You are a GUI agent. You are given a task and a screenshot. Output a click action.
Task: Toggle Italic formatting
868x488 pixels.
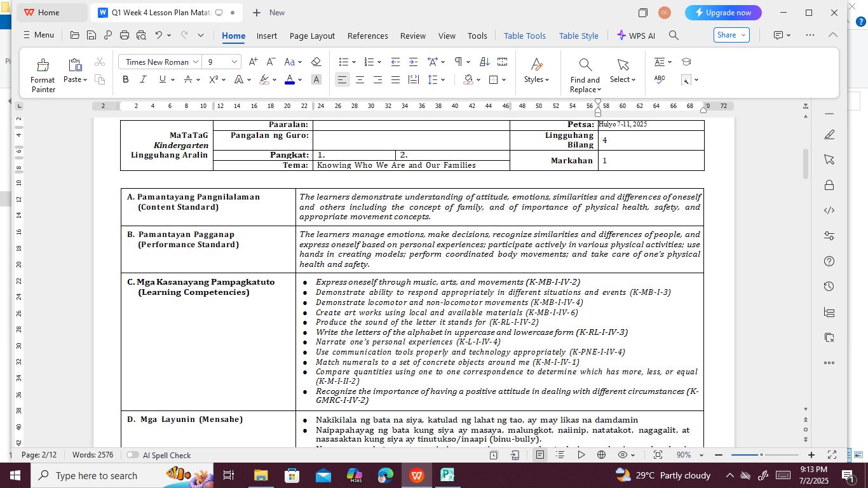pyautogui.click(x=143, y=79)
